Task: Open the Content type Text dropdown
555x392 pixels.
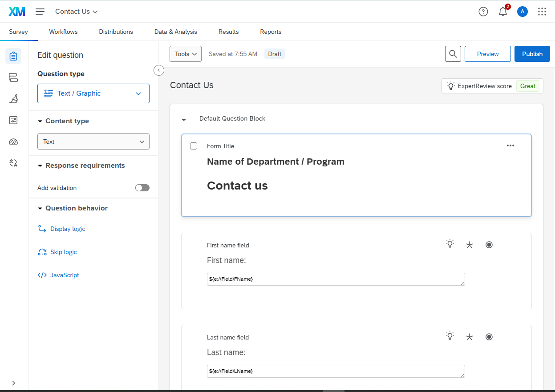Action: tap(93, 141)
